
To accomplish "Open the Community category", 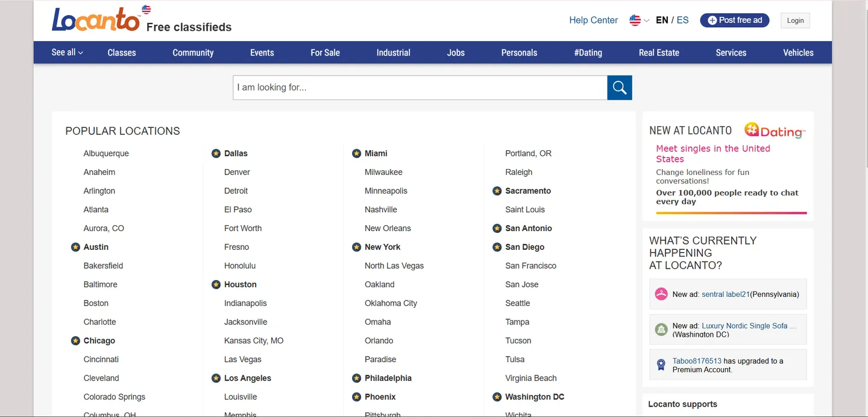I will [x=193, y=53].
